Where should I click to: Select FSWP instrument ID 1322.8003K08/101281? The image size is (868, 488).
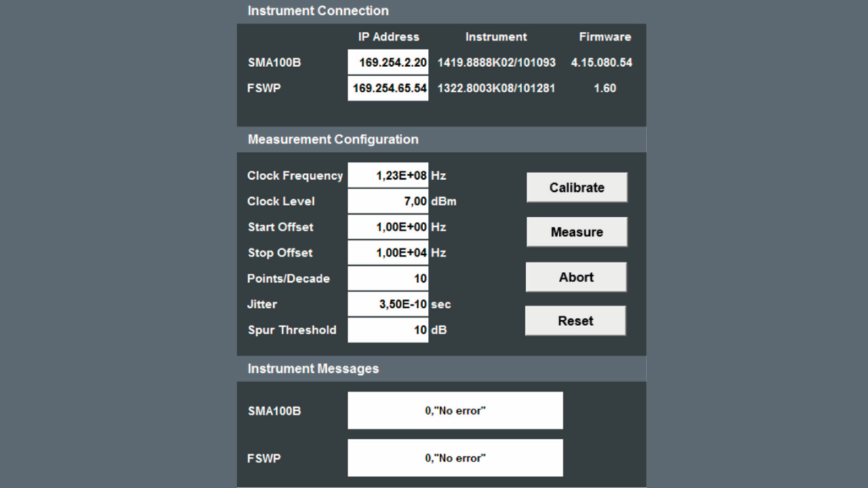(496, 88)
